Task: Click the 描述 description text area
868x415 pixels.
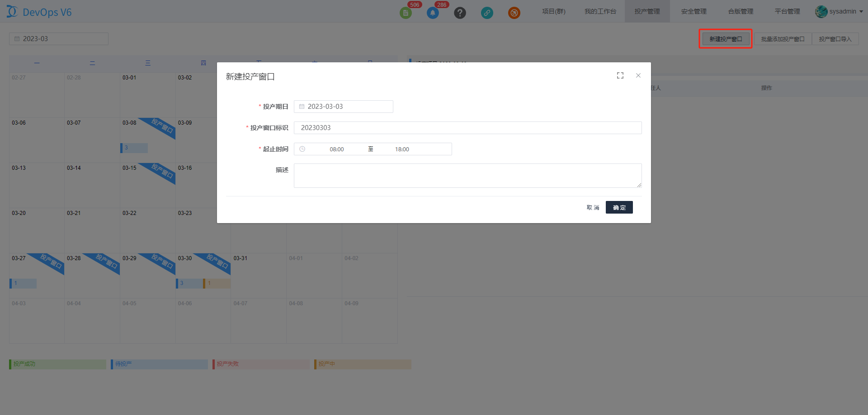Action: click(x=467, y=176)
